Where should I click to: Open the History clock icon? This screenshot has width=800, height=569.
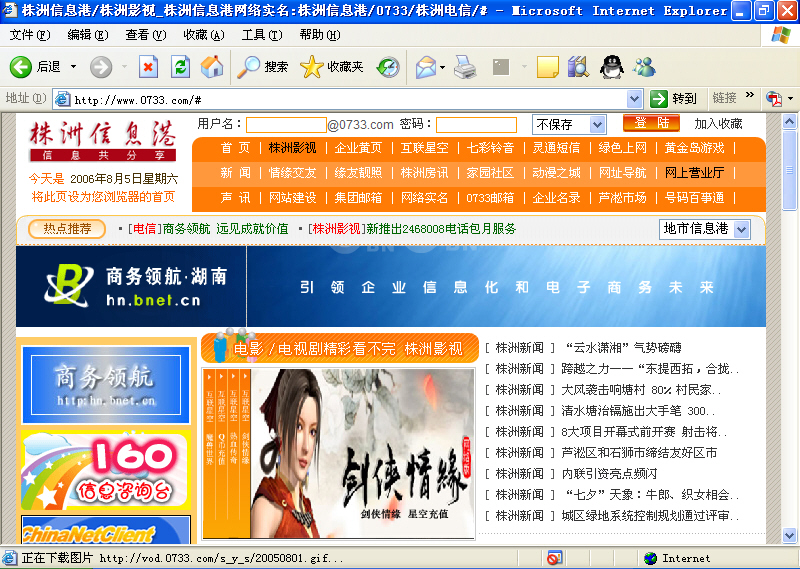click(388, 67)
